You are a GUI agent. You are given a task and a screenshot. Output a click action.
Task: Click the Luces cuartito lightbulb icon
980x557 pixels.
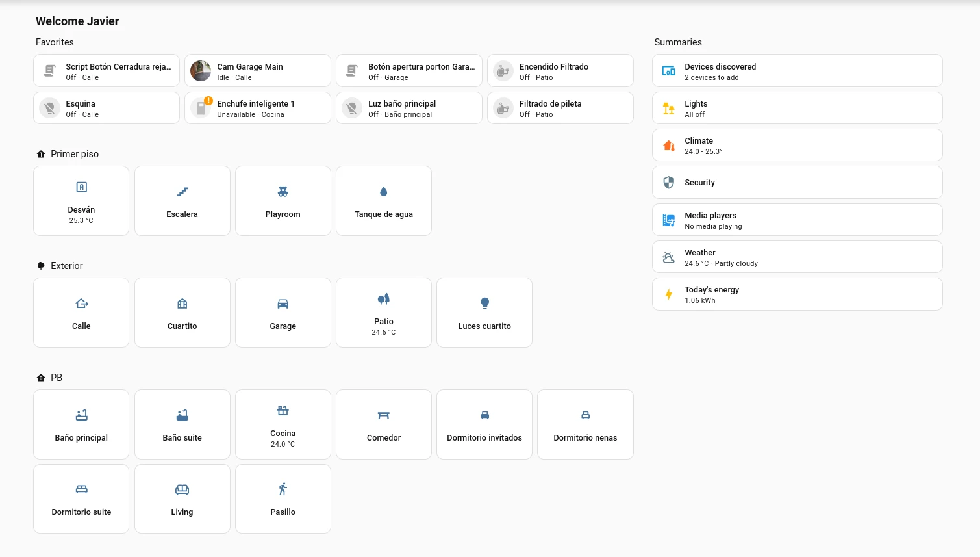click(x=484, y=303)
